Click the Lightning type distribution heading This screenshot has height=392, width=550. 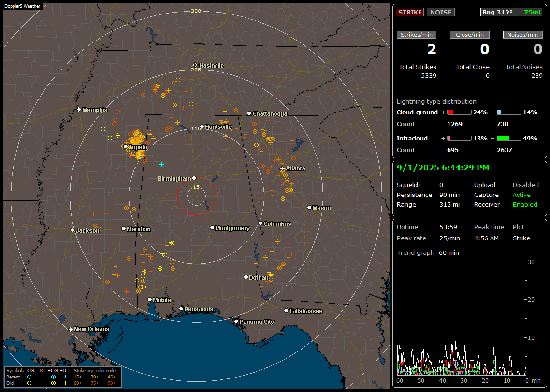[x=436, y=101]
